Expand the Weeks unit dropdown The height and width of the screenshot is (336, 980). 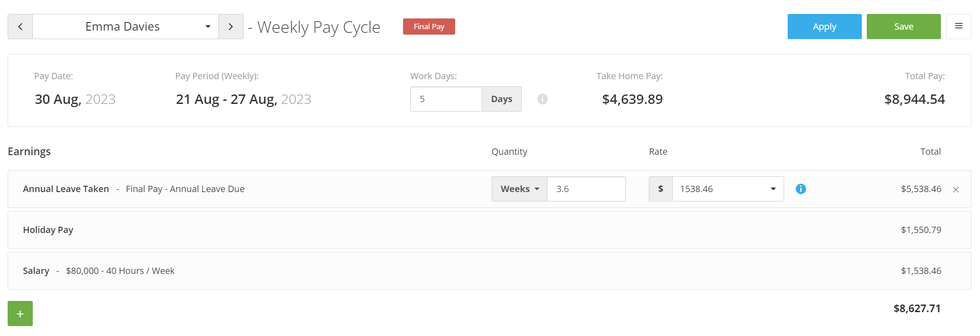519,189
